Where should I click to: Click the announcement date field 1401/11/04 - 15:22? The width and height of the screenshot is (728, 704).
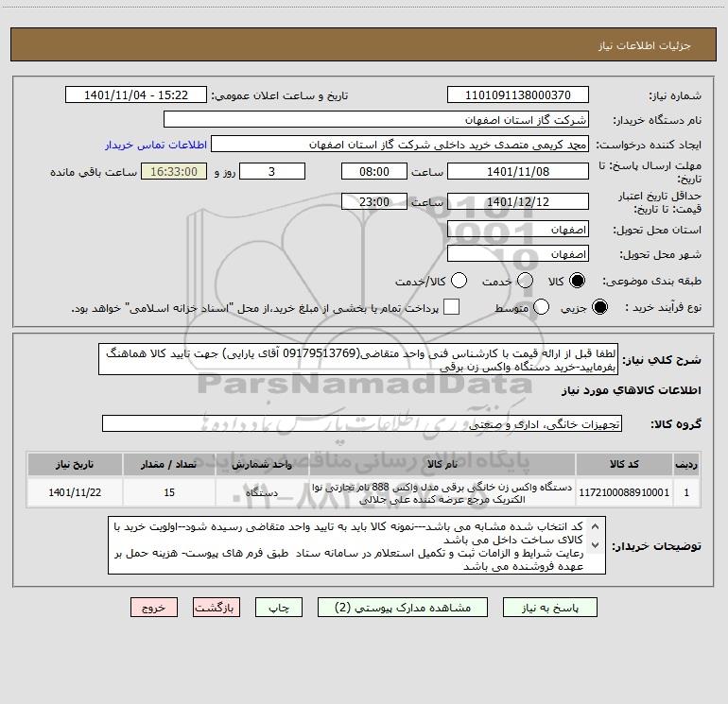[x=136, y=95]
